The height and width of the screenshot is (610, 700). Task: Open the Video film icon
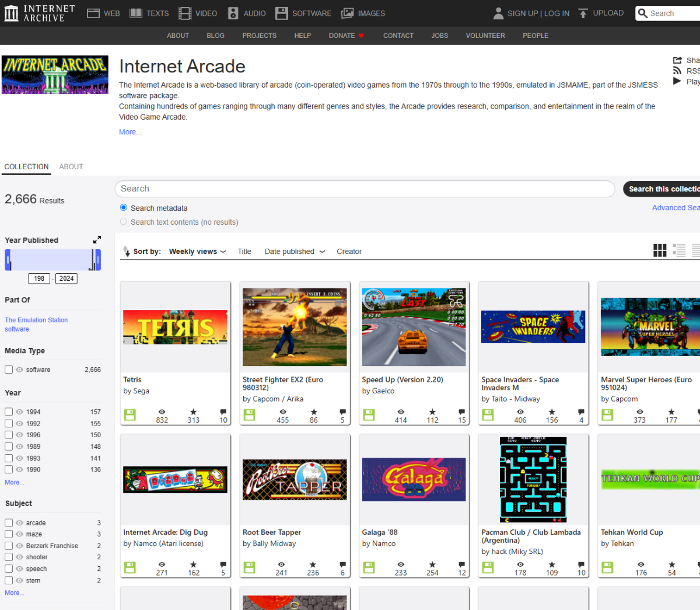185,13
